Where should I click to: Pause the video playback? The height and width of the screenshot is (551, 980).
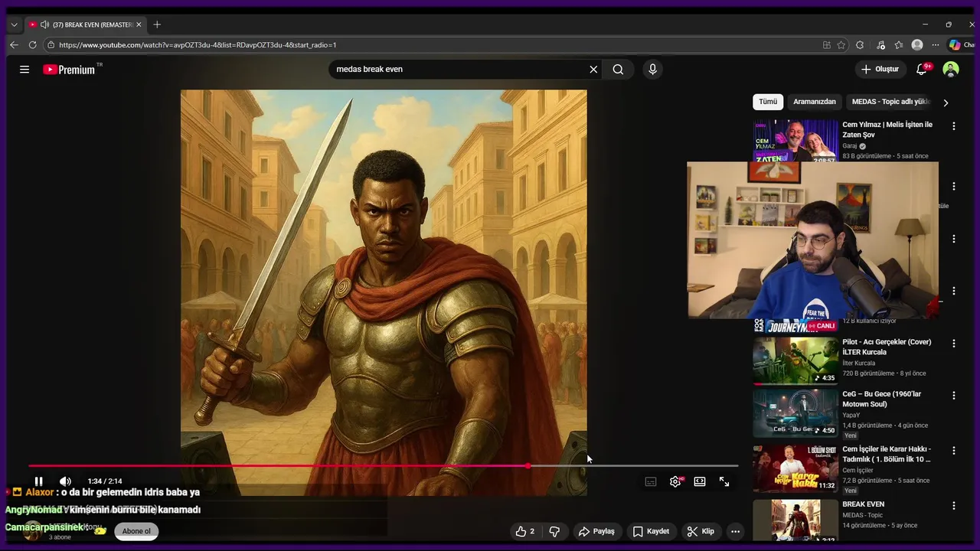tap(38, 481)
